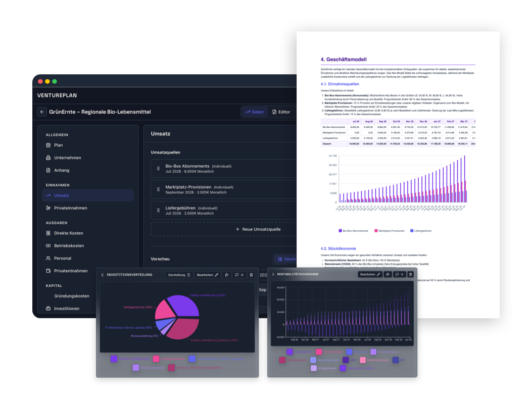Switch to the Editor tab
The width and height of the screenshot is (532, 409).
[281, 112]
